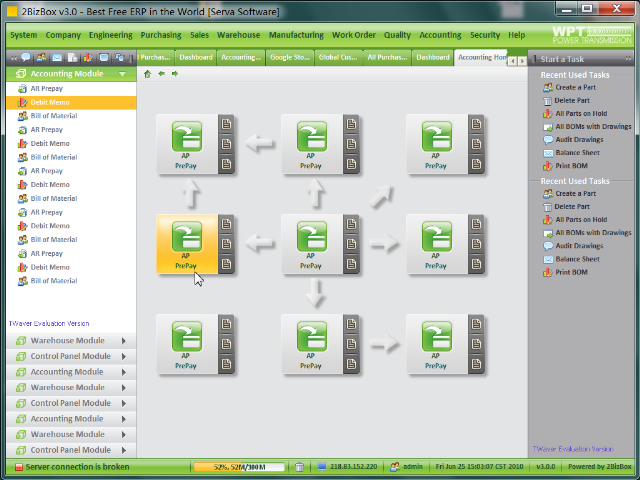This screenshot has width=640, height=480.
Task: Open the Security menu
Action: coord(485,35)
